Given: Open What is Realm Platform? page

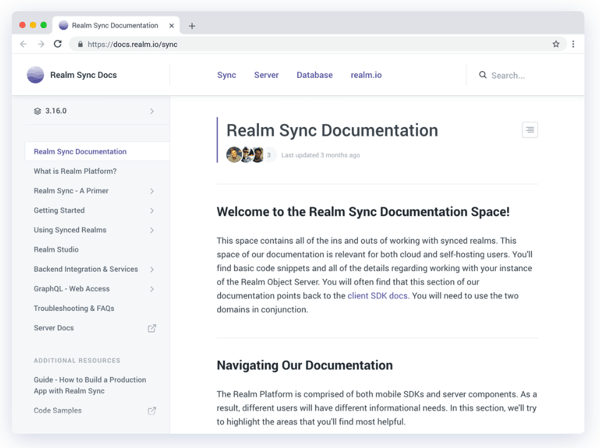Looking at the screenshot, I should click(75, 171).
